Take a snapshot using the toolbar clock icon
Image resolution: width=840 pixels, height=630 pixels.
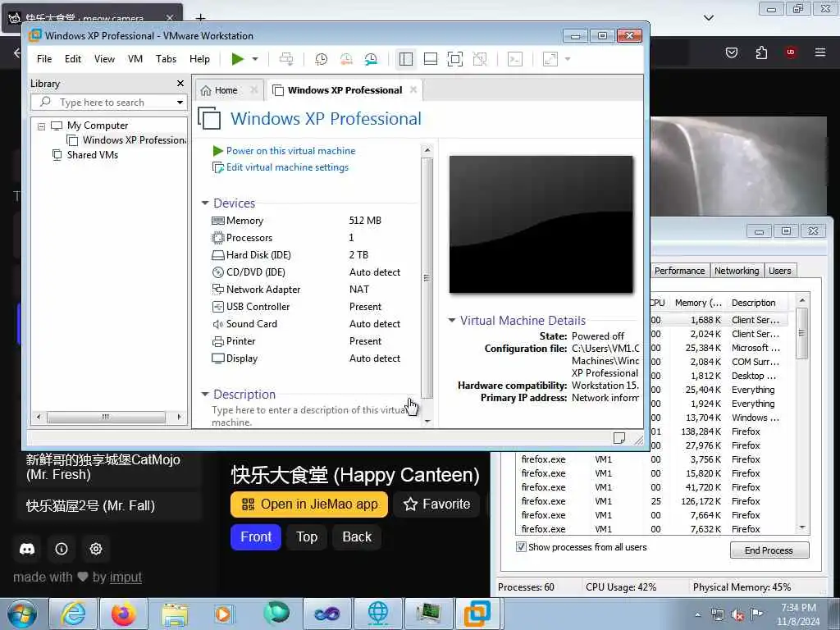(x=321, y=59)
